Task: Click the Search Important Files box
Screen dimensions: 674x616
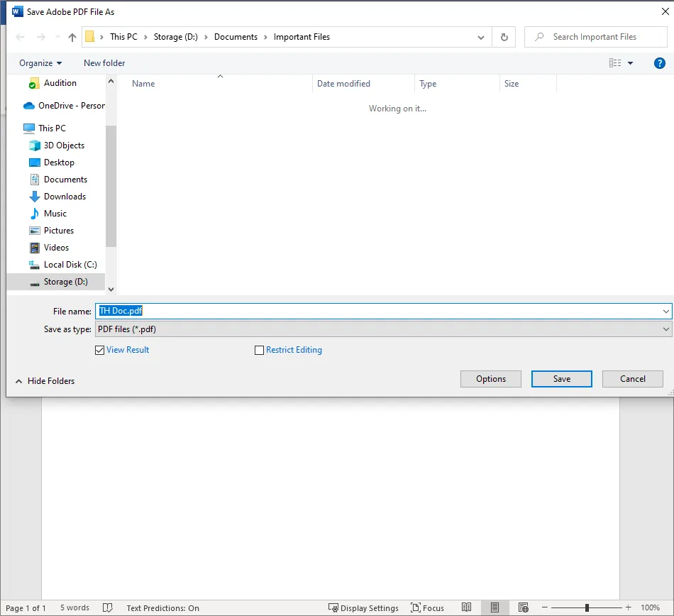Action: [x=596, y=37]
